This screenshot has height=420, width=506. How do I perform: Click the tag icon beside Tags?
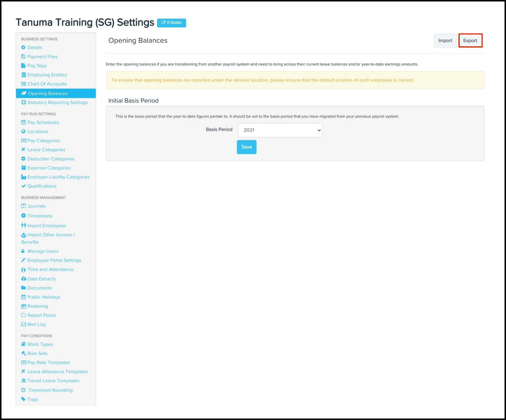pyautogui.click(x=23, y=399)
